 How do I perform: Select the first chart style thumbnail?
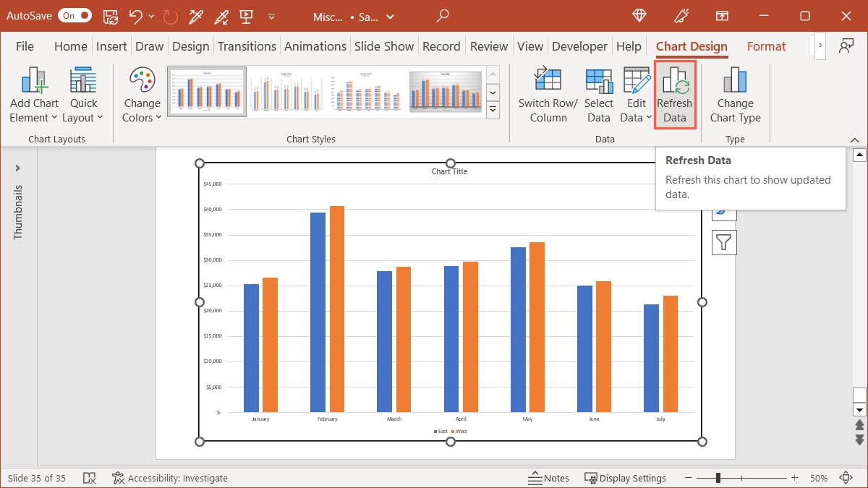click(x=206, y=91)
